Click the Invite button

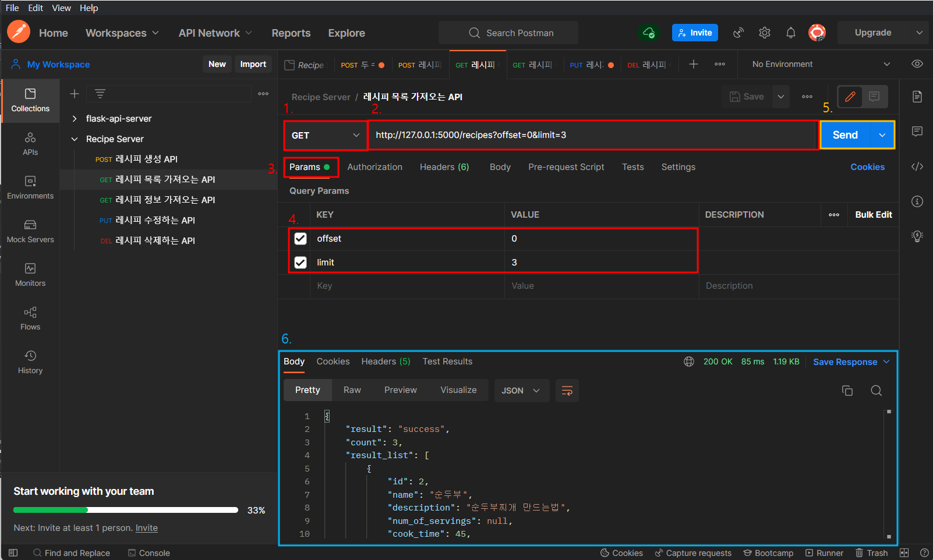(695, 33)
